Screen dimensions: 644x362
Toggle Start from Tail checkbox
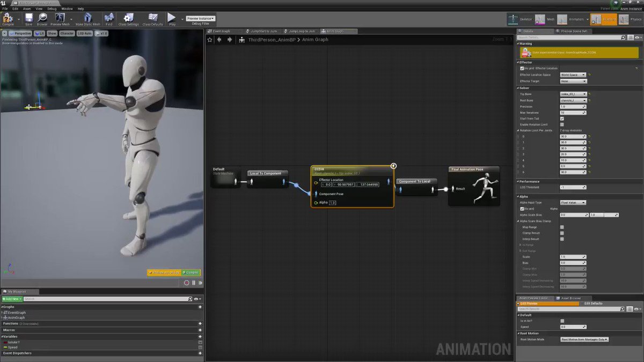coord(562,119)
